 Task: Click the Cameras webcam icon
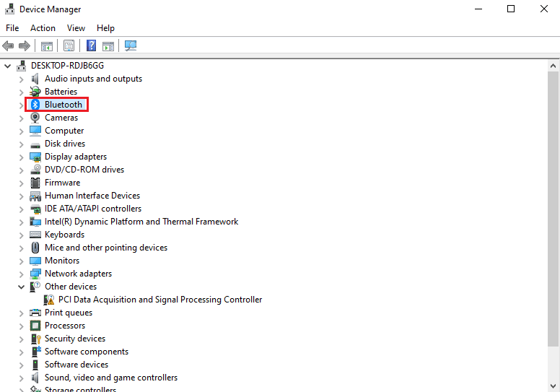coord(35,118)
